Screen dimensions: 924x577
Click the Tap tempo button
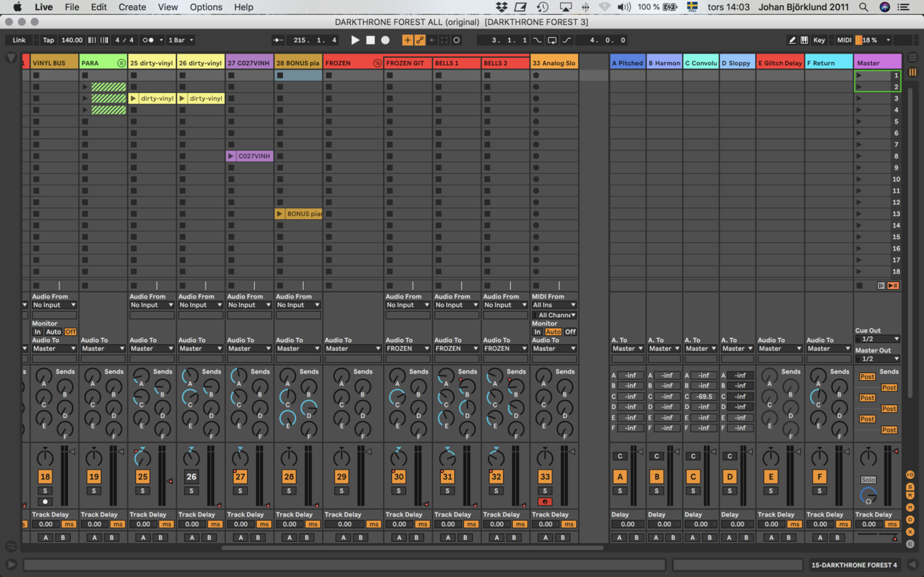pos(48,40)
